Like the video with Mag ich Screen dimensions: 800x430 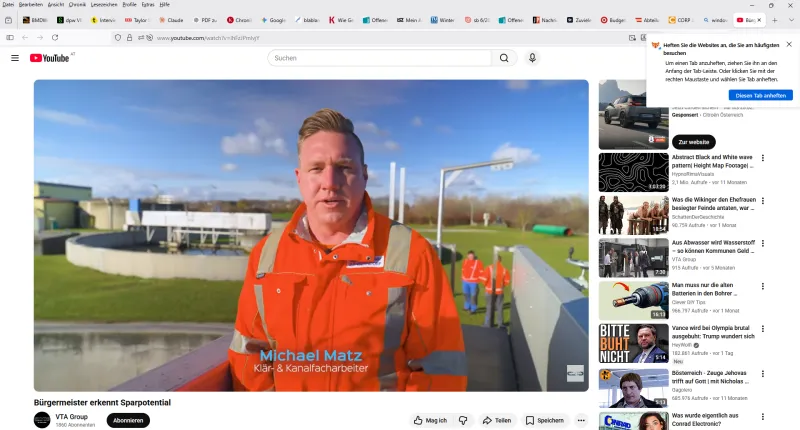click(430, 421)
